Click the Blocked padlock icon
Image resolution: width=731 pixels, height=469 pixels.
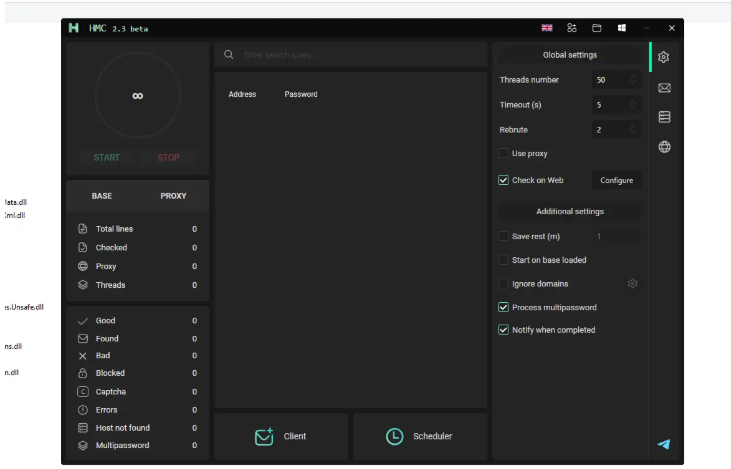pos(83,373)
